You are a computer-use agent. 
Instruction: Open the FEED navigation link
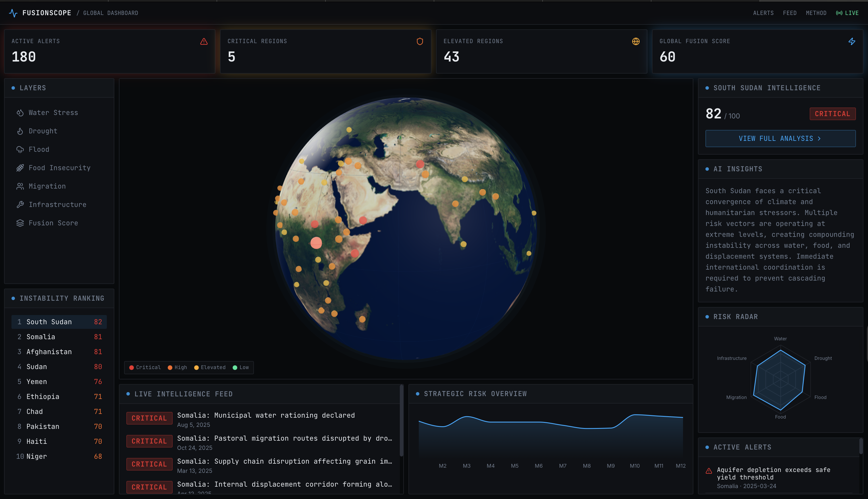pyautogui.click(x=790, y=13)
